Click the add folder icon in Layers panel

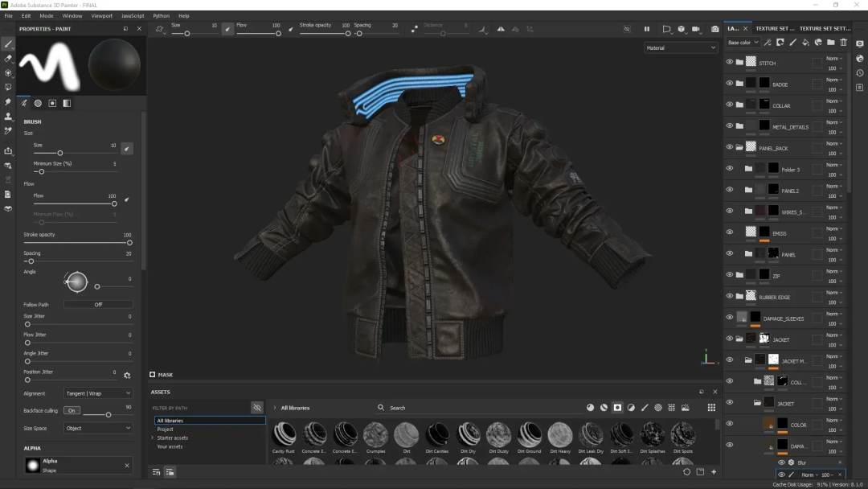click(830, 42)
